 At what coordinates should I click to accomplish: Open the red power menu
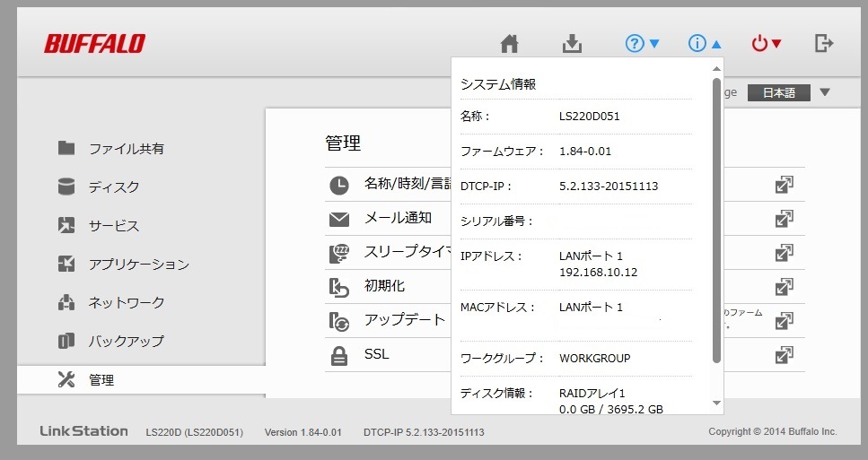click(x=767, y=43)
